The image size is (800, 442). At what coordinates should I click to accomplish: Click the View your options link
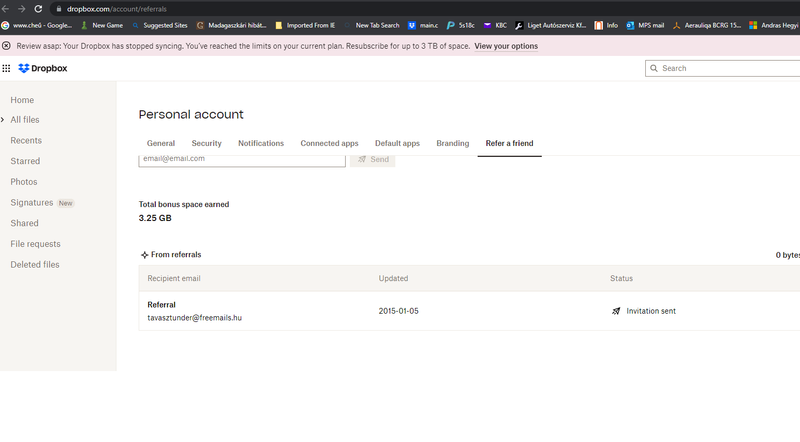point(505,46)
